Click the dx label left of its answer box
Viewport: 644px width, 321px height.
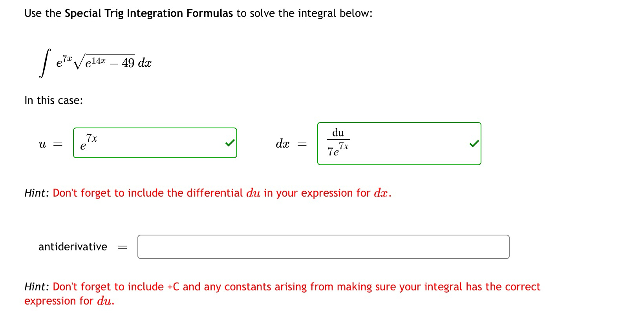pyautogui.click(x=283, y=144)
